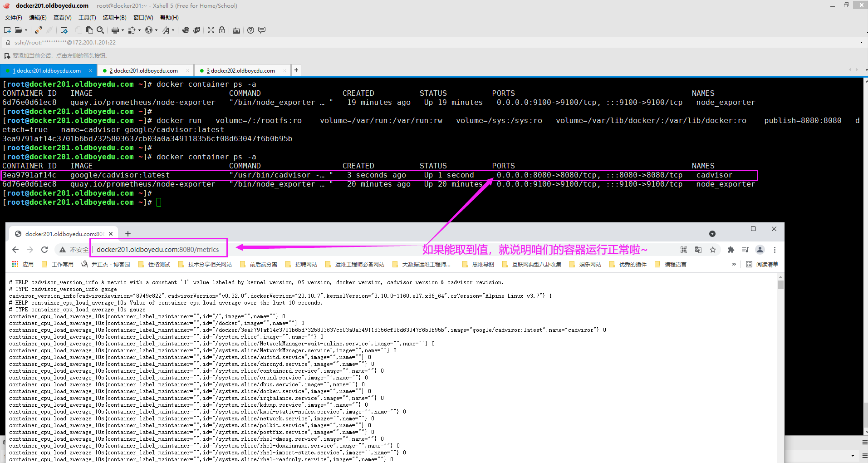868x463 pixels.
Task: Open the 应用 apps shortcut
Action: (23, 264)
